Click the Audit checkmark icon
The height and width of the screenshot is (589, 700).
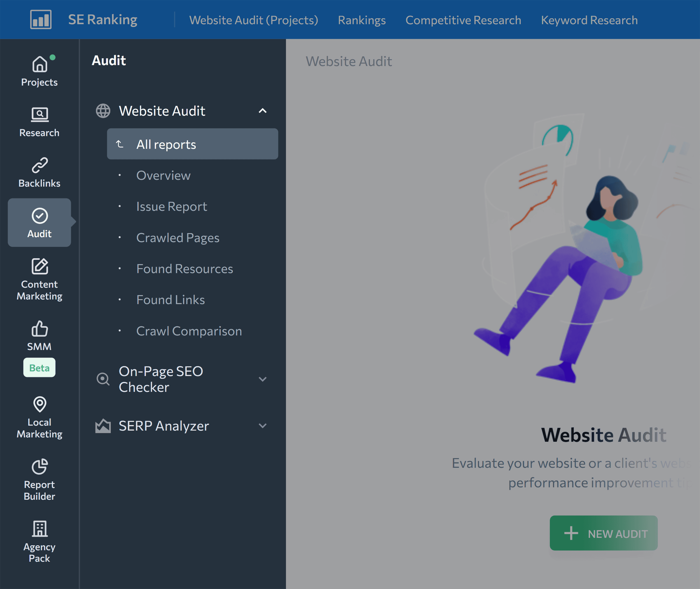pos(39,216)
